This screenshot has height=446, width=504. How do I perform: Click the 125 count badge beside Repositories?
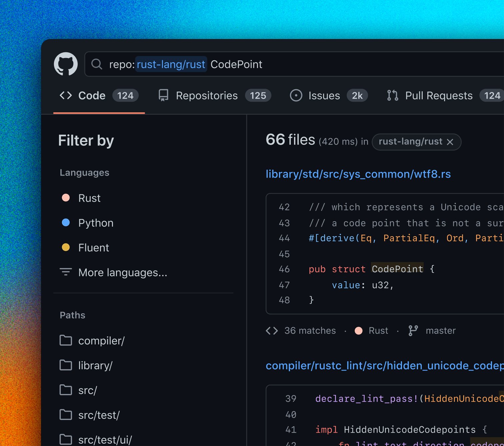click(258, 96)
